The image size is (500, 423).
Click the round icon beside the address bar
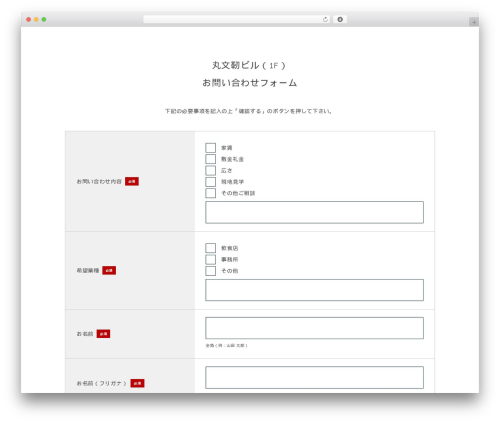click(x=340, y=19)
